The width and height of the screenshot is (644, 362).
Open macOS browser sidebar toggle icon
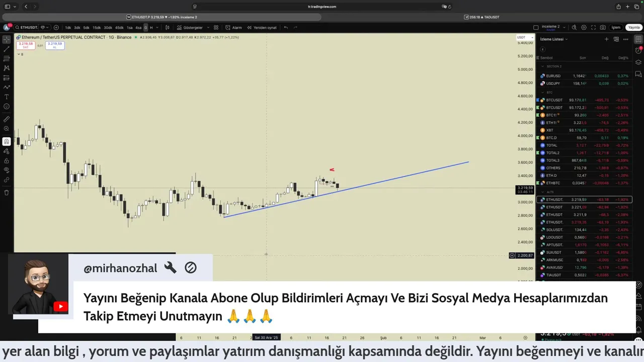(8, 7)
